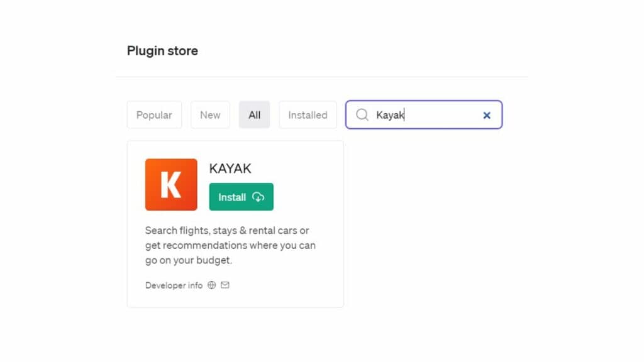644x362 pixels.
Task: Click the magnifying glass search icon
Action: 362,114
